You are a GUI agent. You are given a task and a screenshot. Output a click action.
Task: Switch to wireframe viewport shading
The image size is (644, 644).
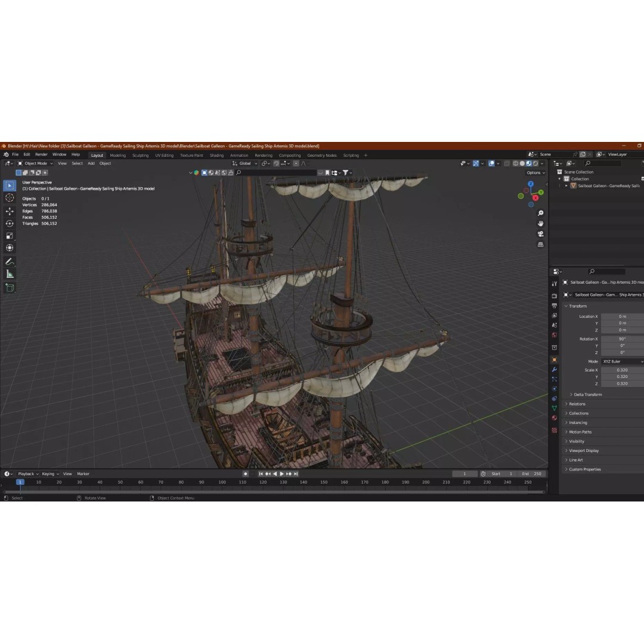tap(515, 163)
